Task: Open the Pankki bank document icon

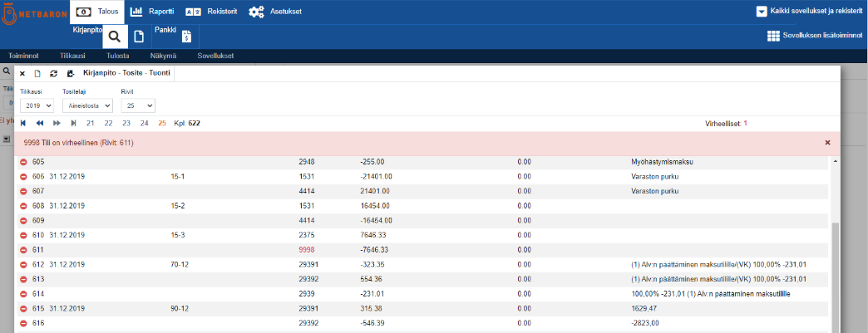Action: pos(187,37)
